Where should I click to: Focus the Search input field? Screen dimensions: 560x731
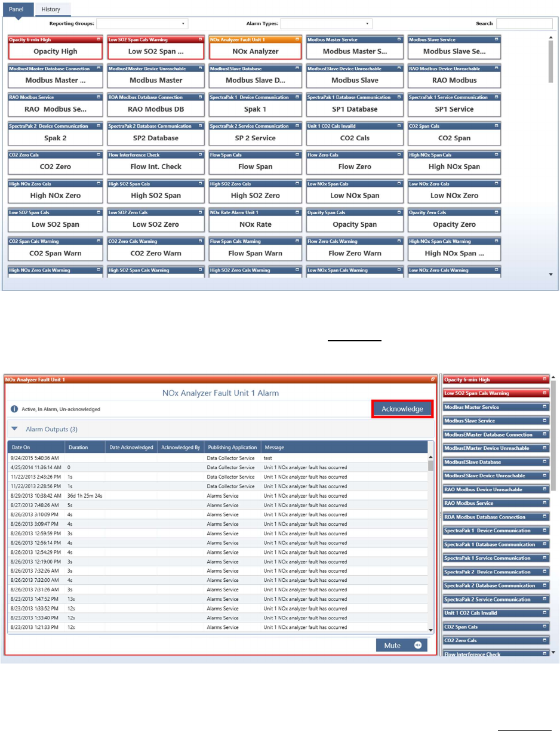click(524, 24)
